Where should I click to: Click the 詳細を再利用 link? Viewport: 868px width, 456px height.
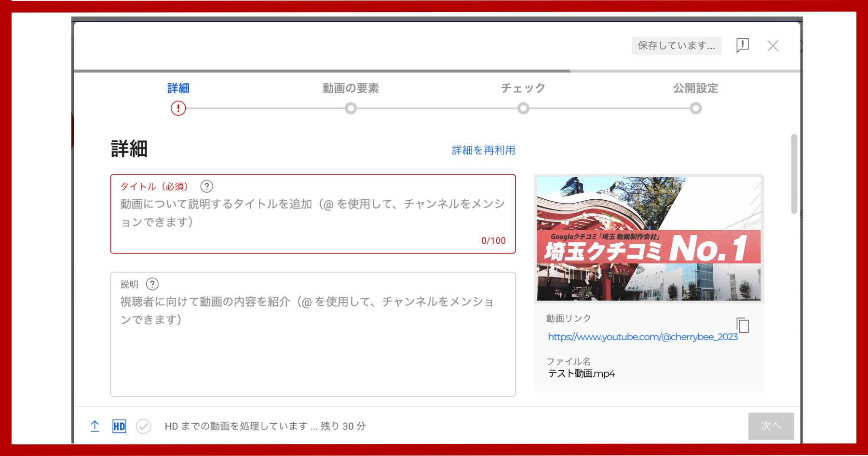pos(483,150)
